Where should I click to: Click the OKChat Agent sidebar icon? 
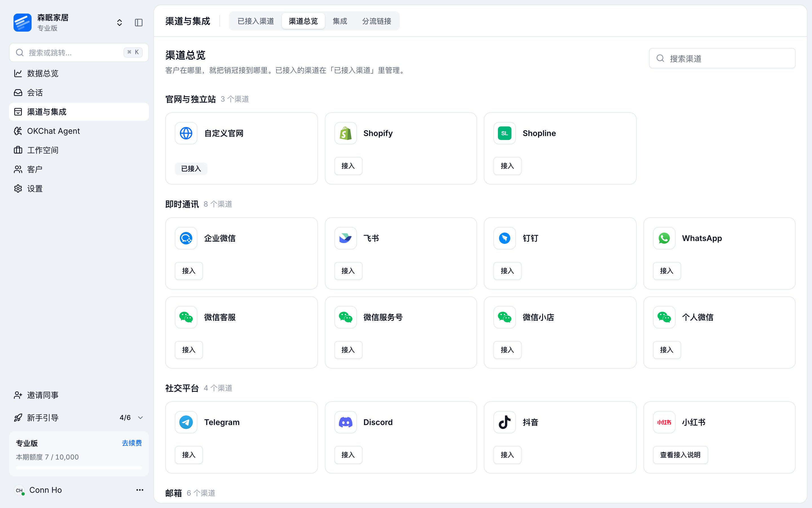point(18,131)
